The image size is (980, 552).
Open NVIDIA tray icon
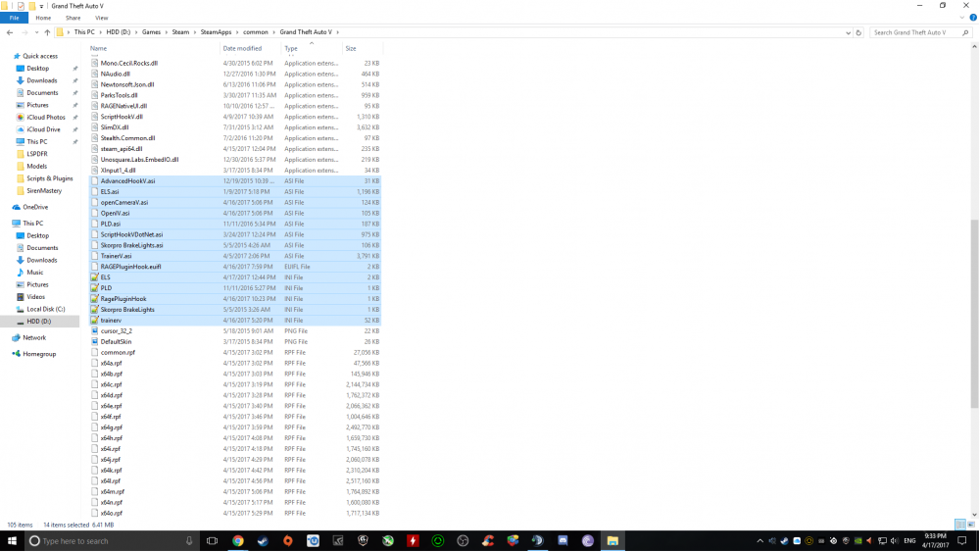pos(858,541)
